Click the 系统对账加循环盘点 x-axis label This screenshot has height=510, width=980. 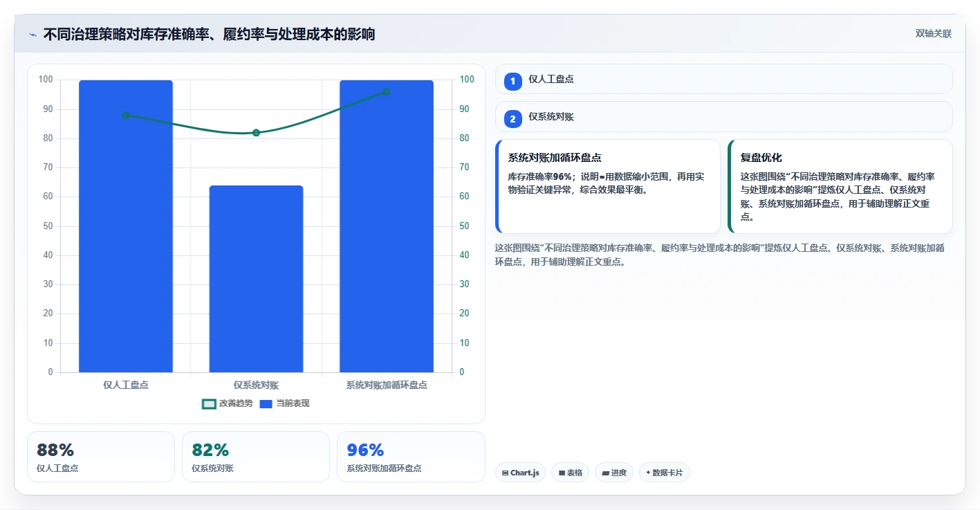pos(387,385)
